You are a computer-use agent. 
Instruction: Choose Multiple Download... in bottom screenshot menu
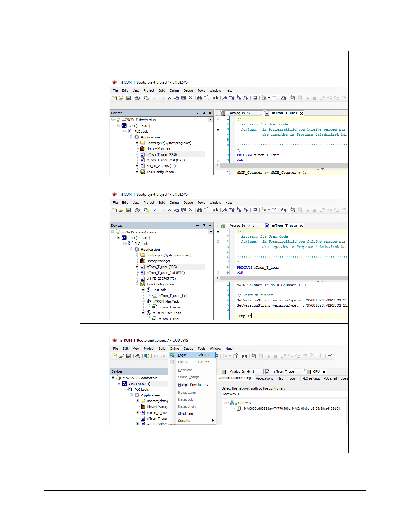pyautogui.click(x=193, y=385)
